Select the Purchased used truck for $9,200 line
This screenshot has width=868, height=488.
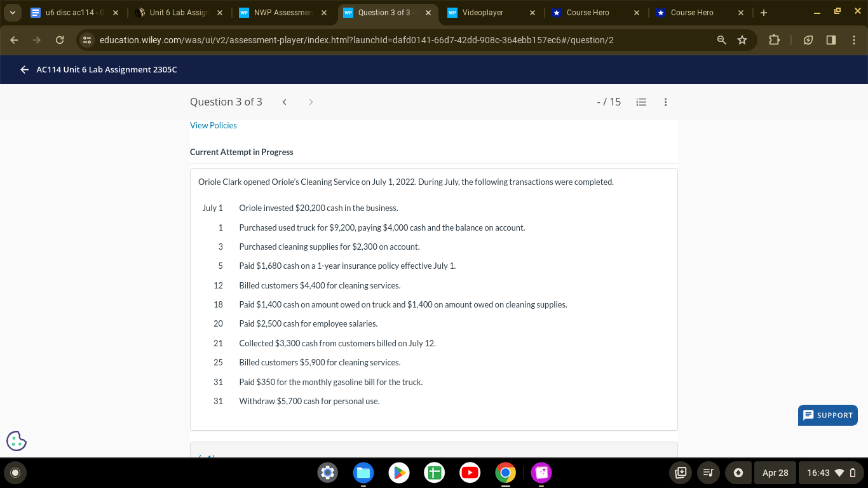(x=382, y=227)
